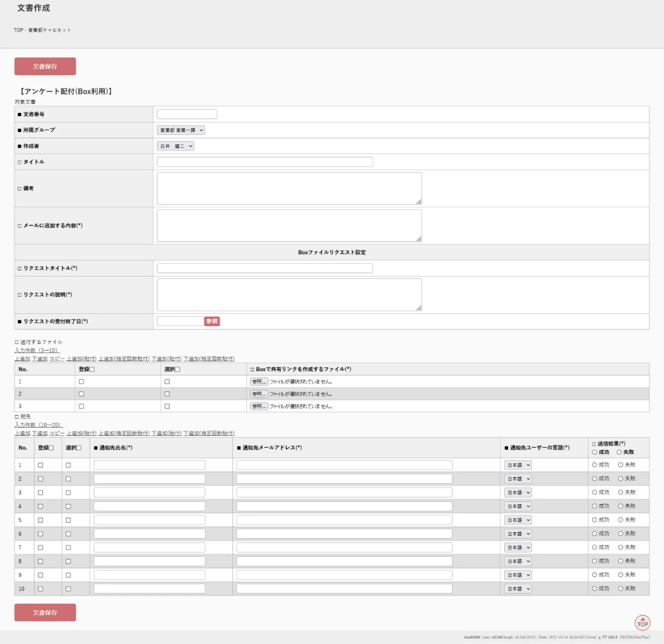Screen dimensions: 664x644
Task: Click into the 備考 textarea
Action: (x=289, y=188)
